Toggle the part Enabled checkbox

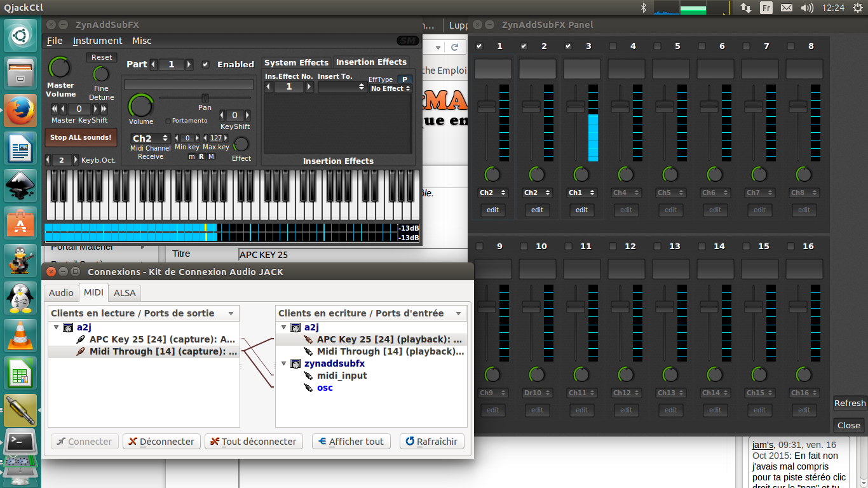pyautogui.click(x=205, y=64)
